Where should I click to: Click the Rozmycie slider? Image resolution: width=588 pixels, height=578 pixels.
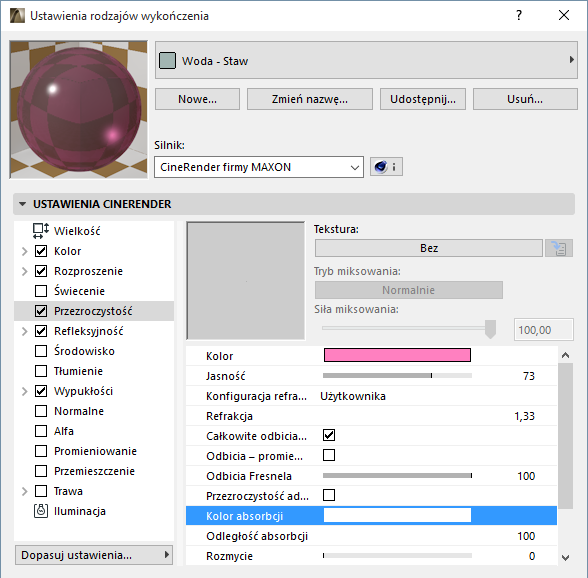tap(397, 555)
